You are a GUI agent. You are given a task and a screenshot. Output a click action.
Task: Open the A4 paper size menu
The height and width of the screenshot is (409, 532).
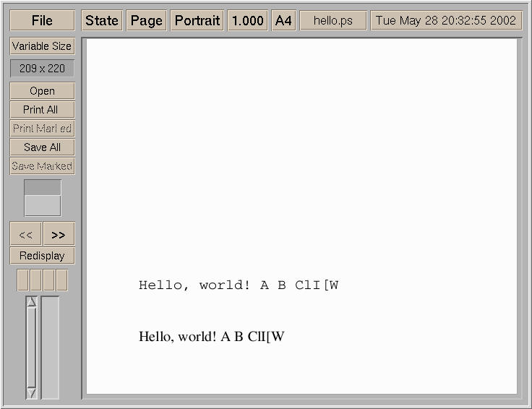point(283,20)
